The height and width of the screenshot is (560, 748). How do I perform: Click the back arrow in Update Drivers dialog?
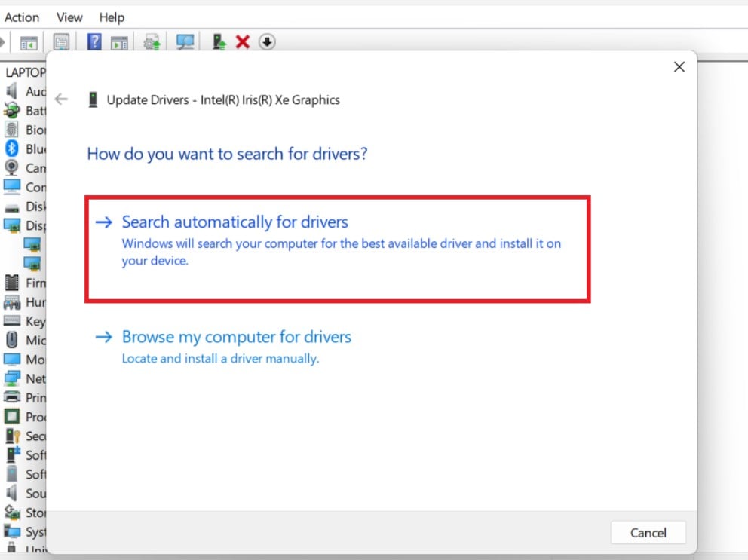(61, 99)
